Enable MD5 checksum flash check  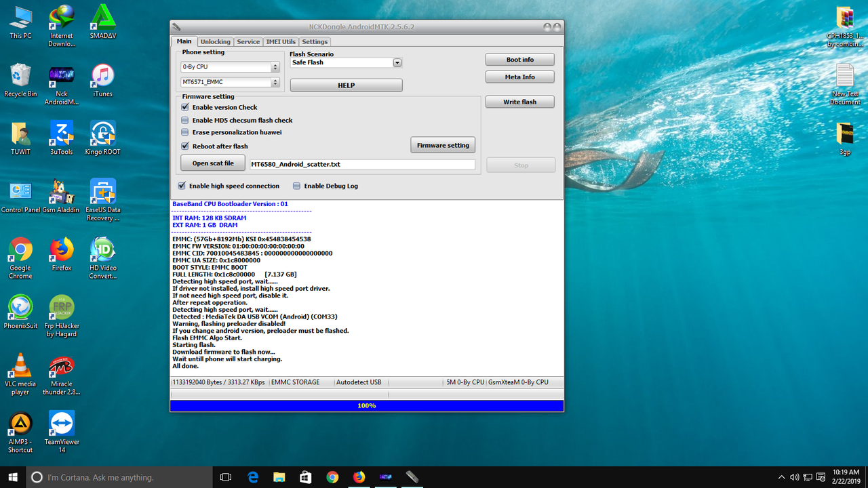click(x=184, y=120)
